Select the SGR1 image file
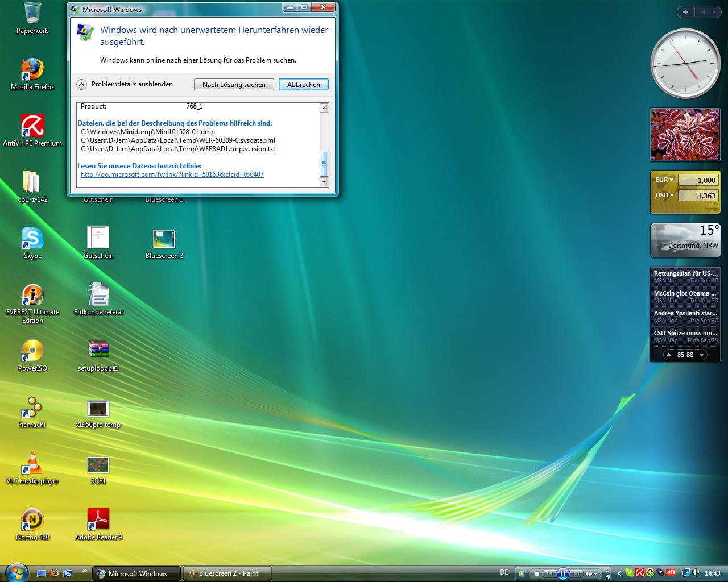728x582 pixels. 98,469
